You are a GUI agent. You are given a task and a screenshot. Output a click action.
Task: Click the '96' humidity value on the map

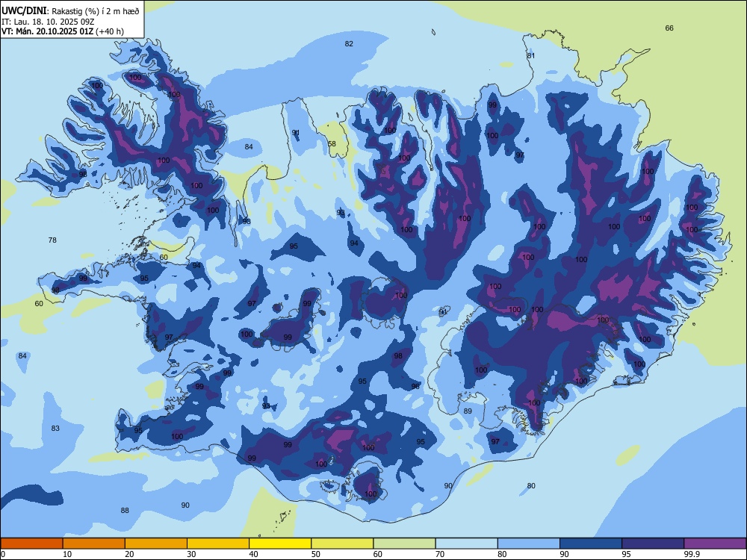coord(415,386)
